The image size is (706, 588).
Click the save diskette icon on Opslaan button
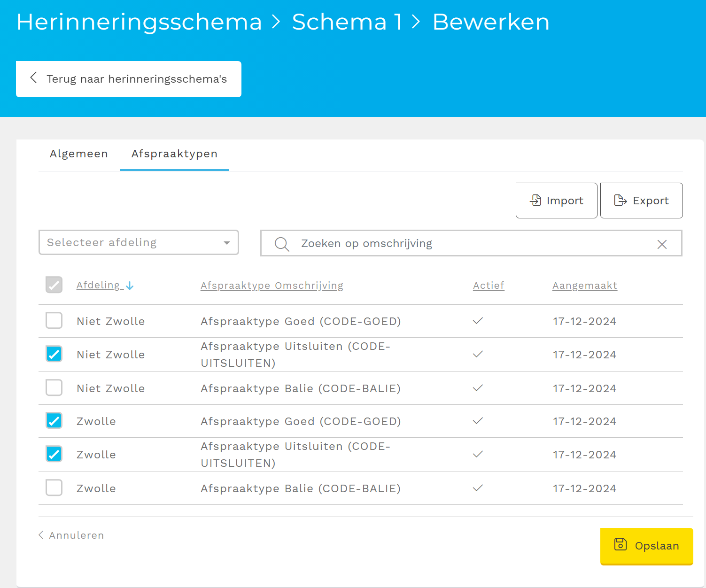click(x=621, y=545)
